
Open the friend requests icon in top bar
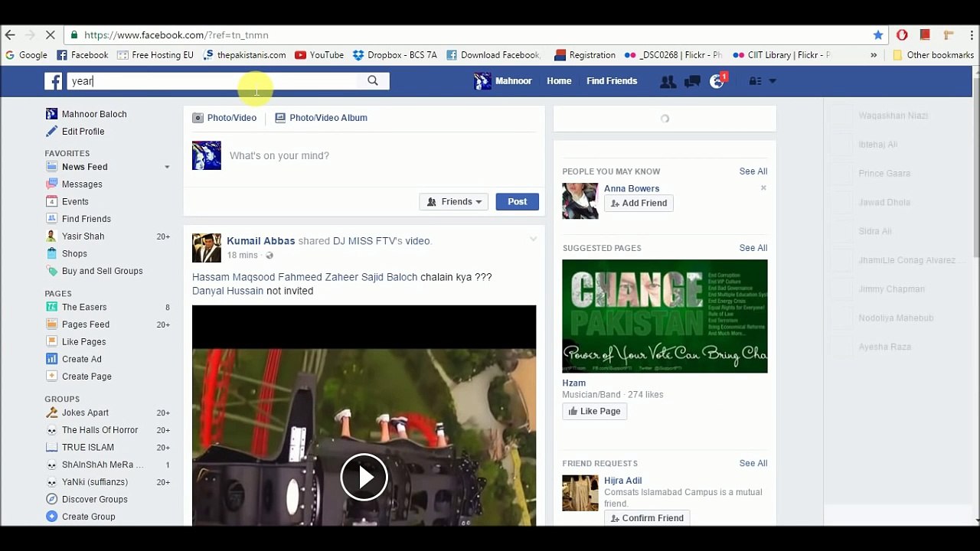[668, 81]
